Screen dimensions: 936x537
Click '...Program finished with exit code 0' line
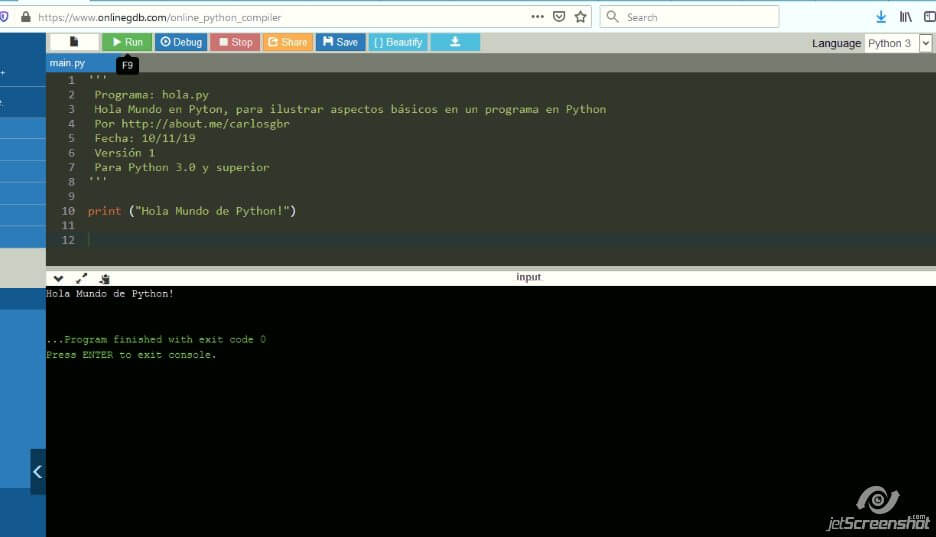point(156,340)
